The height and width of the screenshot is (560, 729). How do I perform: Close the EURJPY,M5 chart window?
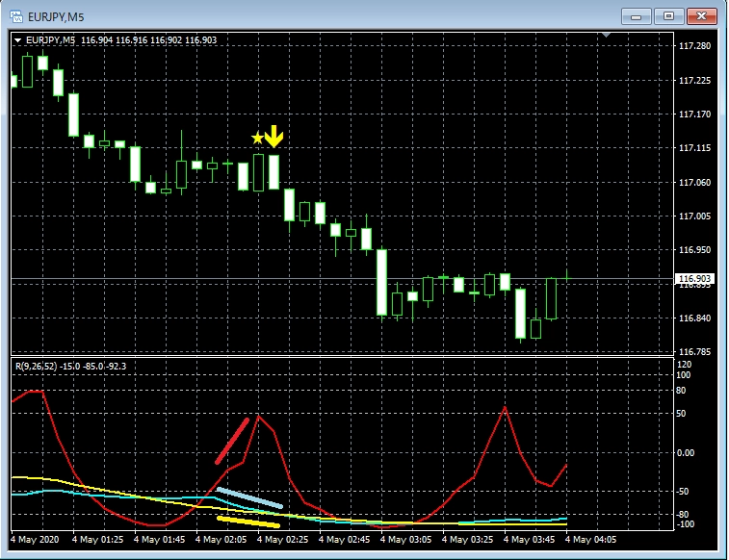[700, 15]
